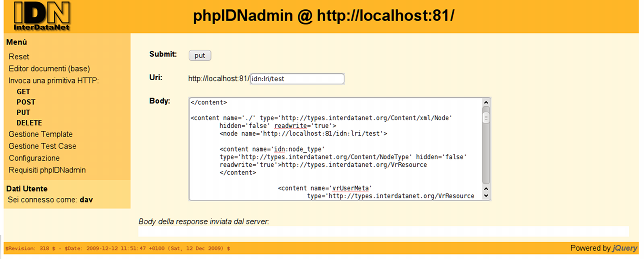Click the Powered by footer text
The width and height of the screenshot is (644, 259).
pos(590,248)
